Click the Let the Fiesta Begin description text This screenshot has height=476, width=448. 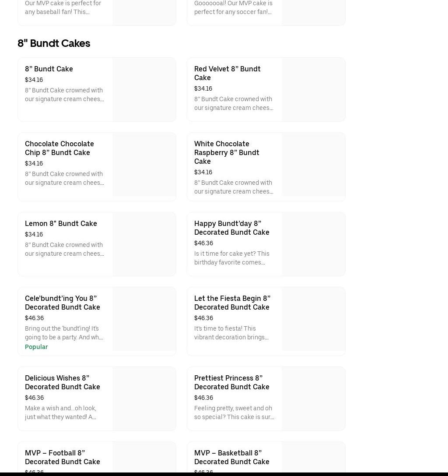pyautogui.click(x=231, y=333)
